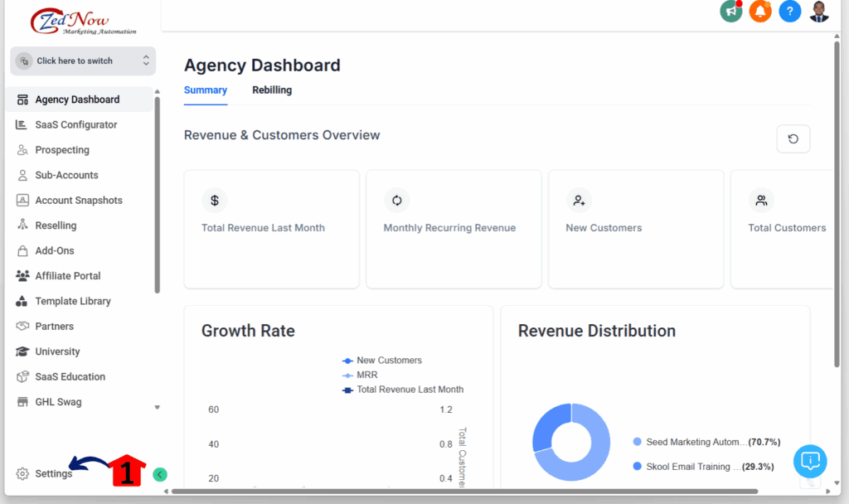Viewport: 849px width, 504px height.
Task: Click the recurring icon on Monthly Recurring Revenue
Action: (x=397, y=201)
